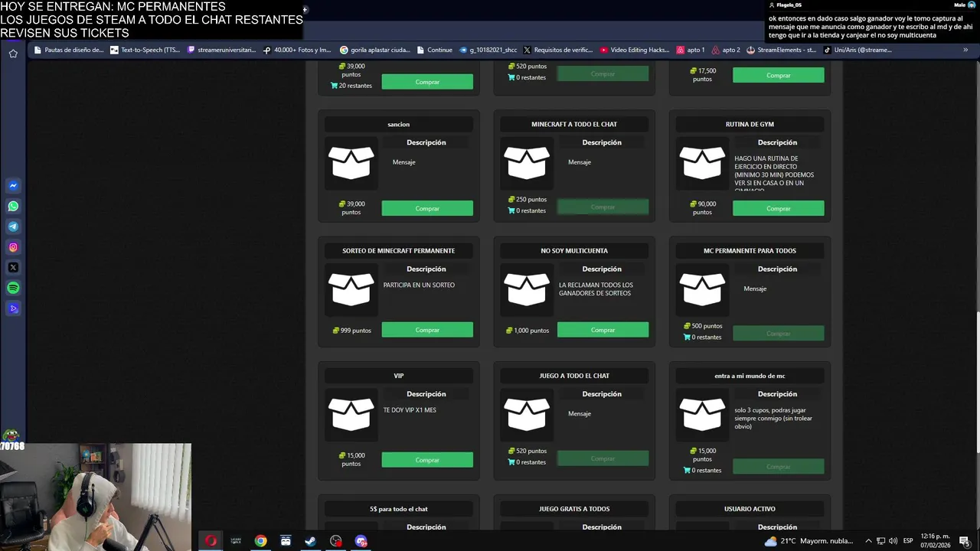Expand the bookmarks bar overflow chevron
980x551 pixels.
pos(965,50)
